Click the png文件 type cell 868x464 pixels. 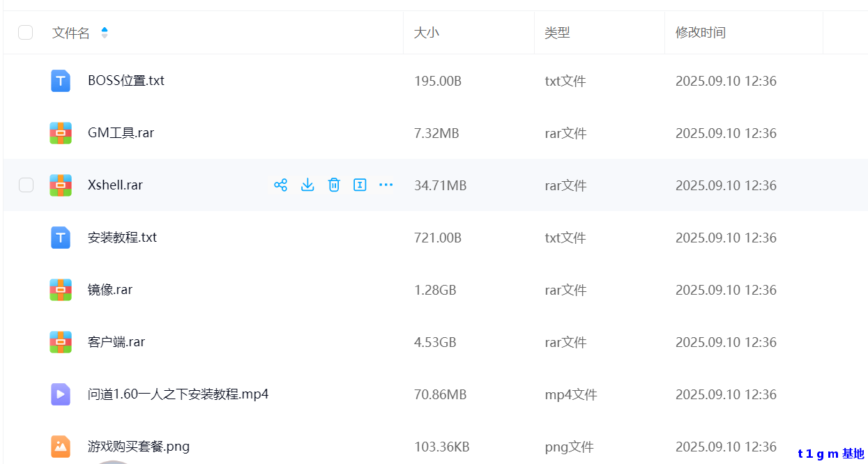[569, 447]
